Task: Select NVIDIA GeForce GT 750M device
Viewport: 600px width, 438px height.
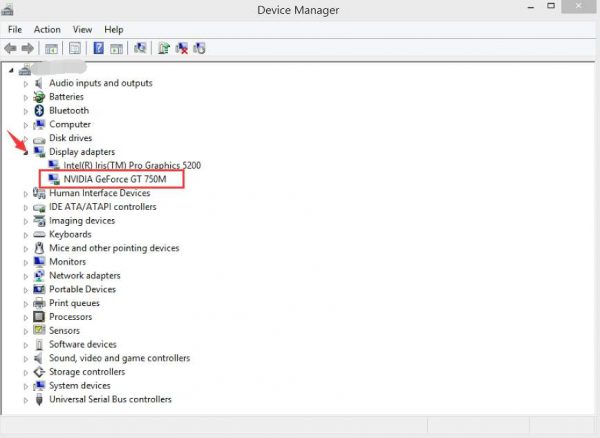Action: pos(115,179)
